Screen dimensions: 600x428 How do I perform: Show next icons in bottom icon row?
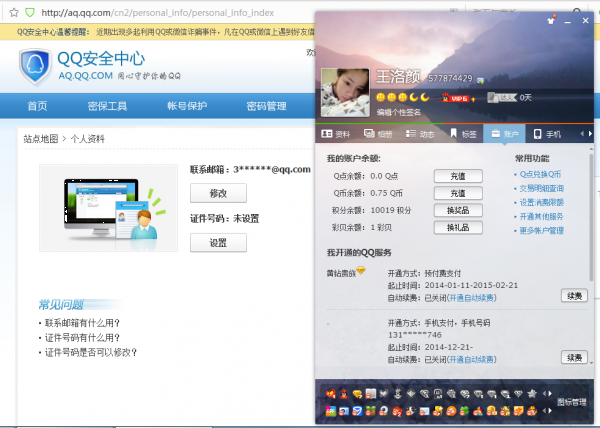(x=550, y=411)
